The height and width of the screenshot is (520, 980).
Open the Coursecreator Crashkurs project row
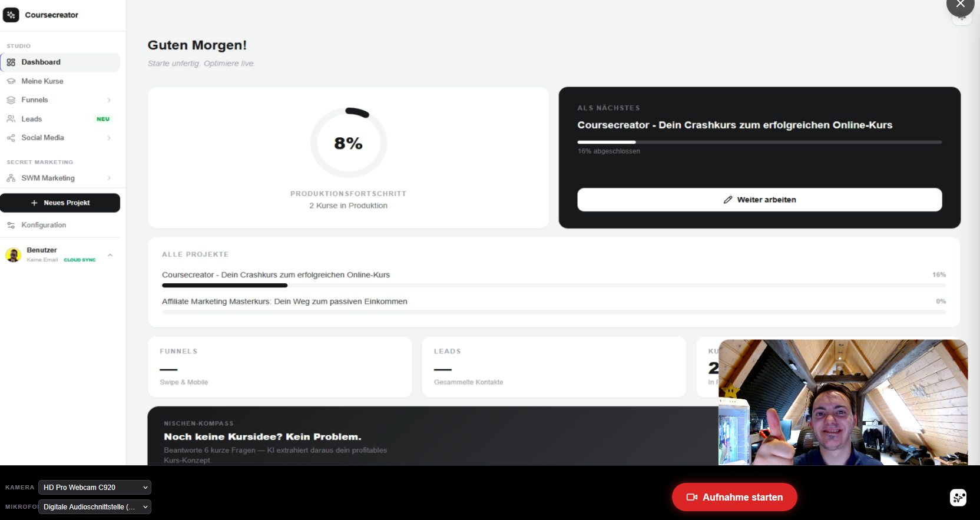554,280
